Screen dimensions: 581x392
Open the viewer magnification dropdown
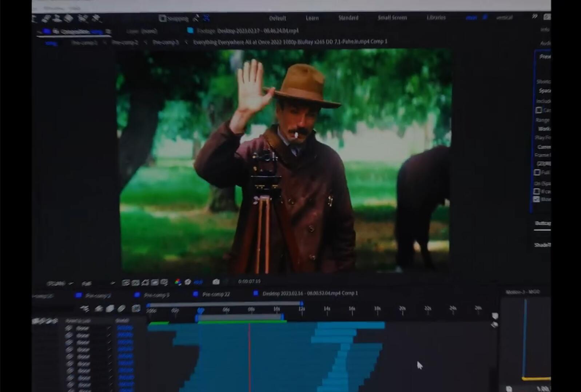(59, 283)
